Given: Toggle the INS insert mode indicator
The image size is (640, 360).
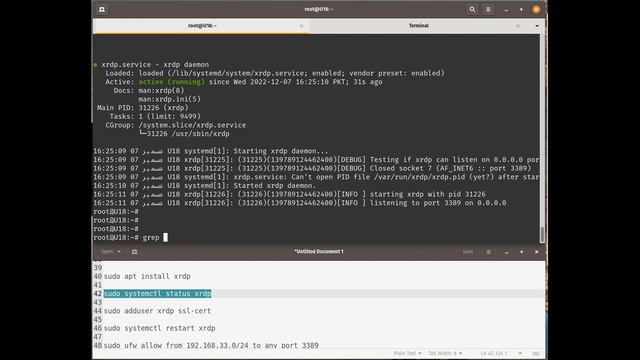Looking at the screenshot, I should pyautogui.click(x=536, y=353).
